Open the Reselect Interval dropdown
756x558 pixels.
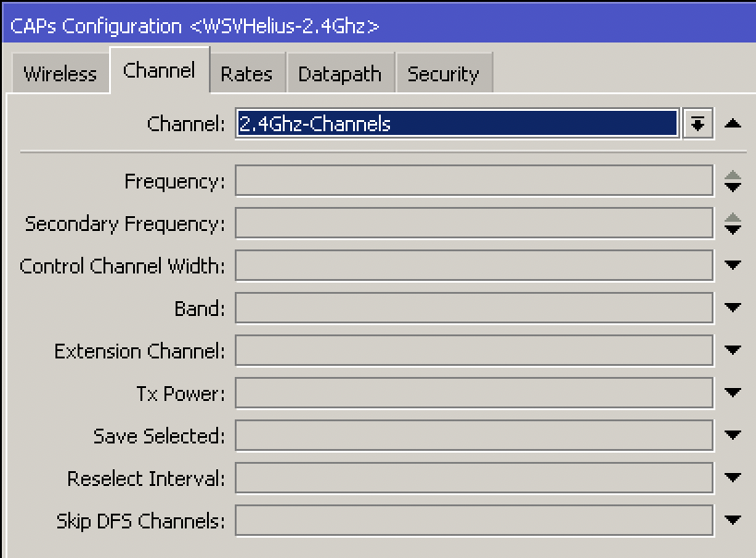point(733,478)
